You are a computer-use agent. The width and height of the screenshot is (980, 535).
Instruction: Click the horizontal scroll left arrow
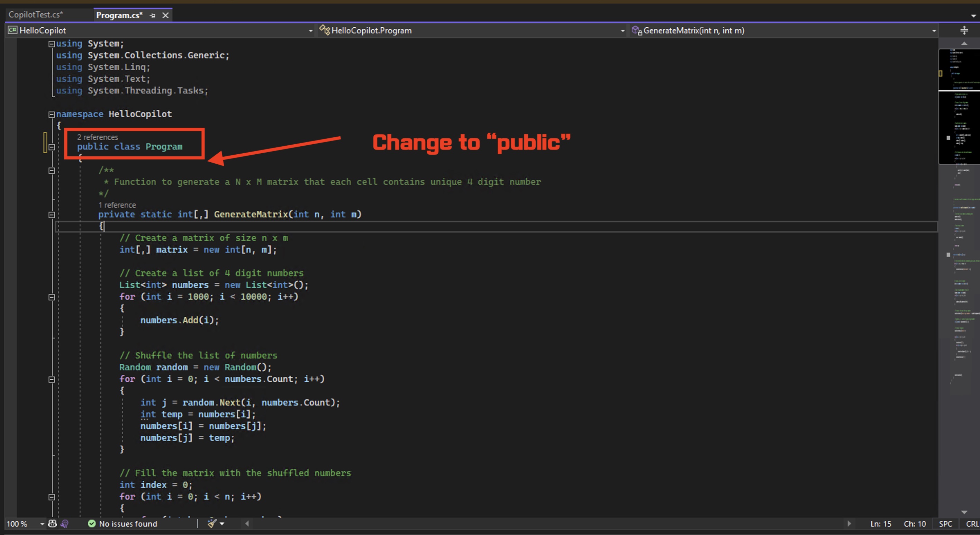(247, 524)
